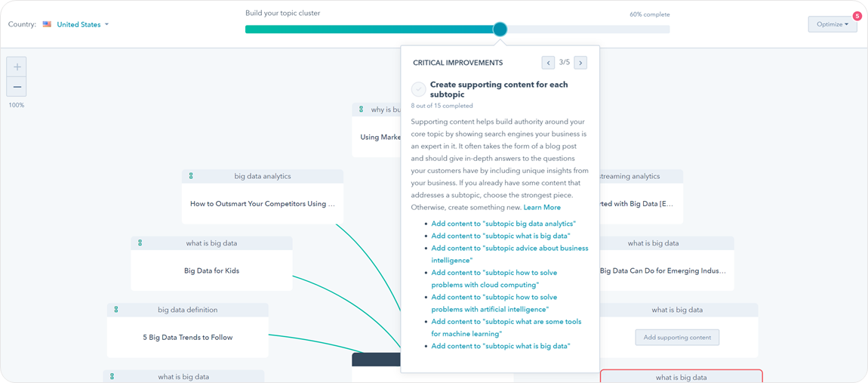Open the 5 Big Data Trends to Follow card
This screenshot has width=868, height=383.
point(188,338)
